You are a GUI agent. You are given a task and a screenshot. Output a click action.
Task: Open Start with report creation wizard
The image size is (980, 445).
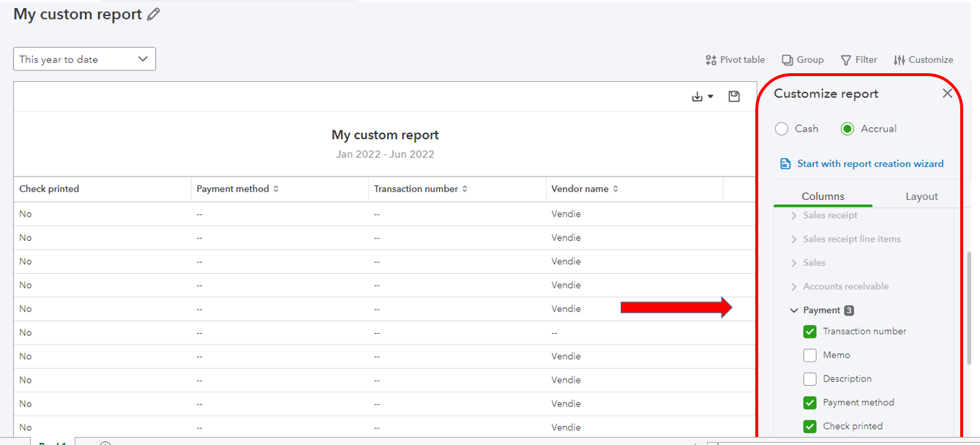(x=871, y=163)
